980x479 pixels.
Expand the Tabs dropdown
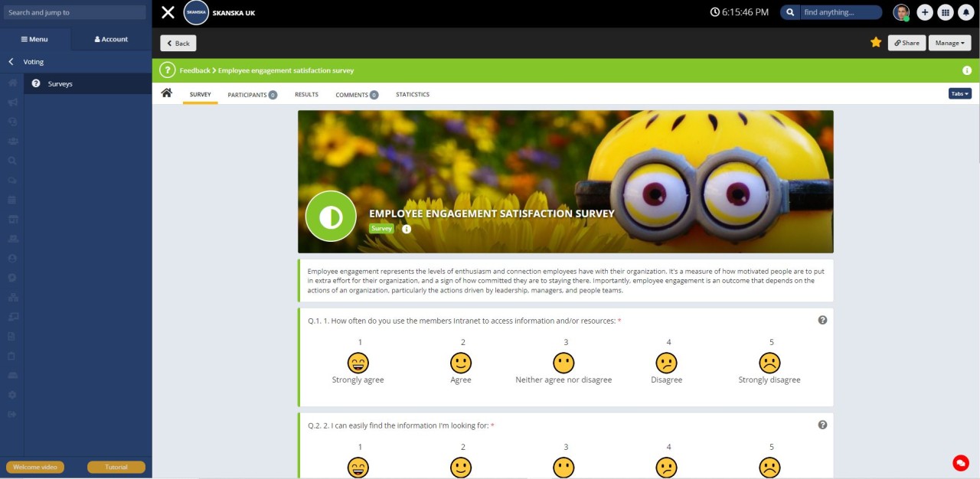coord(959,93)
